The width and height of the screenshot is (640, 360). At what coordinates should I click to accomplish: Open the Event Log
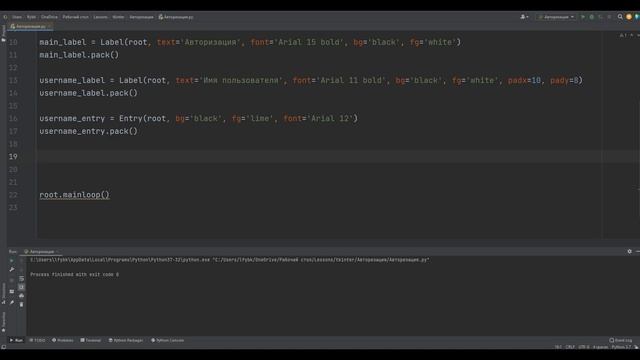620,340
